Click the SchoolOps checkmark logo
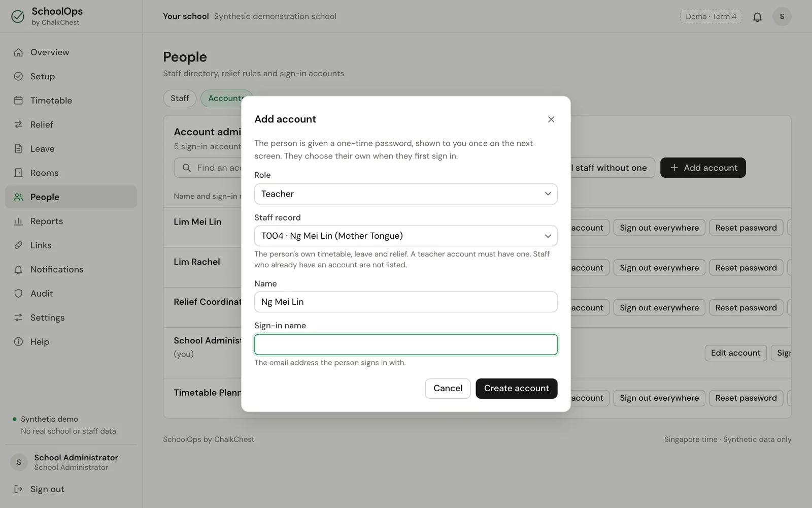812x508 pixels. tap(18, 16)
